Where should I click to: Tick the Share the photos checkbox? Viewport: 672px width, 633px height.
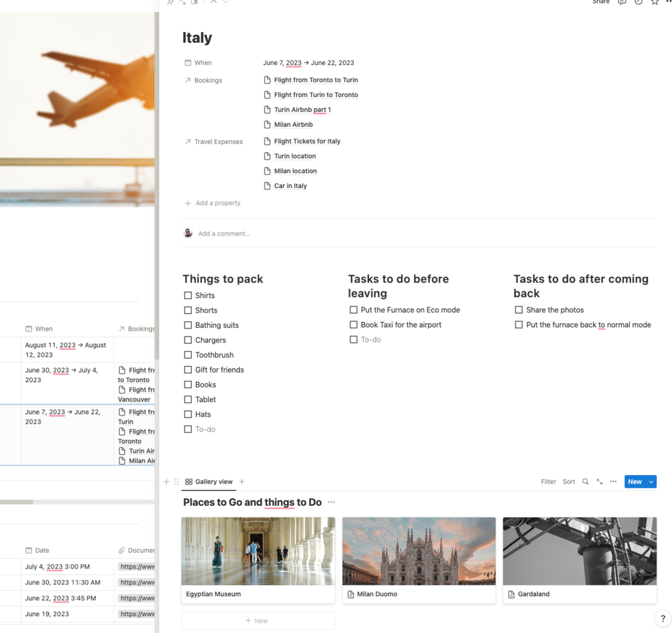(519, 310)
